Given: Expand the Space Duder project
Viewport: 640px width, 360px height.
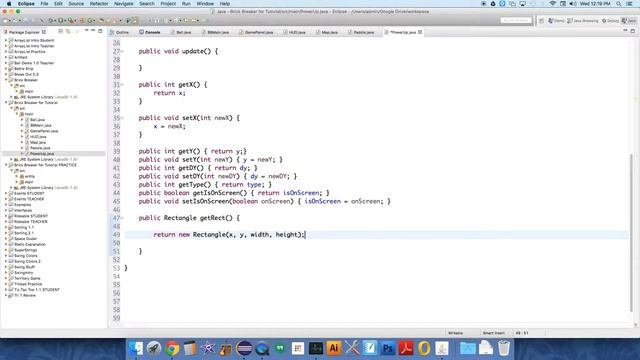Looking at the screenshot, I should [x=6, y=238].
